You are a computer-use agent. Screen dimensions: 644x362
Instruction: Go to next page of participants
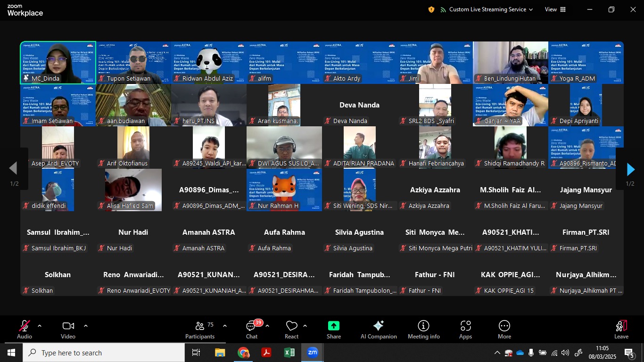click(x=630, y=169)
